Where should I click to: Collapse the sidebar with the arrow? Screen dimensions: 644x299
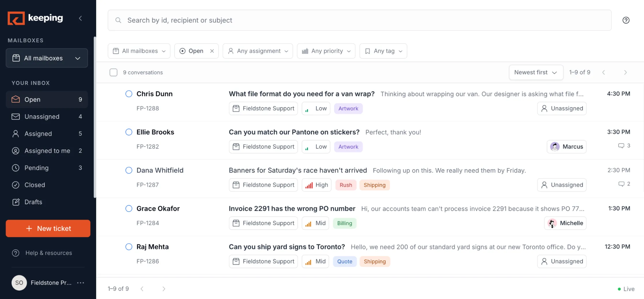[x=80, y=18]
